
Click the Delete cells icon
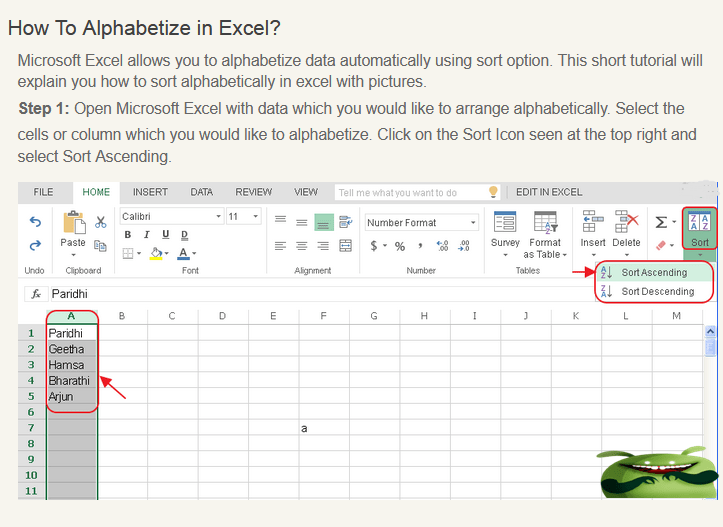click(626, 223)
